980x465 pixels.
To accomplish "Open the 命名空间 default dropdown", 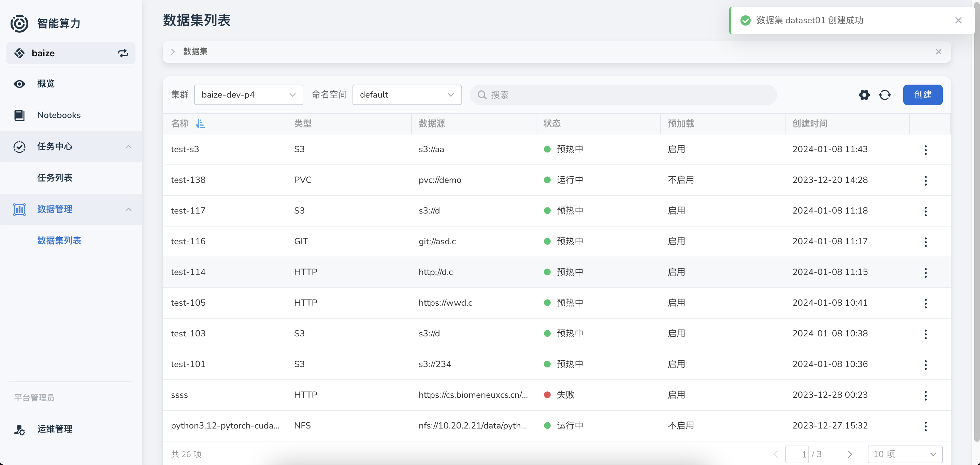I will tap(407, 95).
